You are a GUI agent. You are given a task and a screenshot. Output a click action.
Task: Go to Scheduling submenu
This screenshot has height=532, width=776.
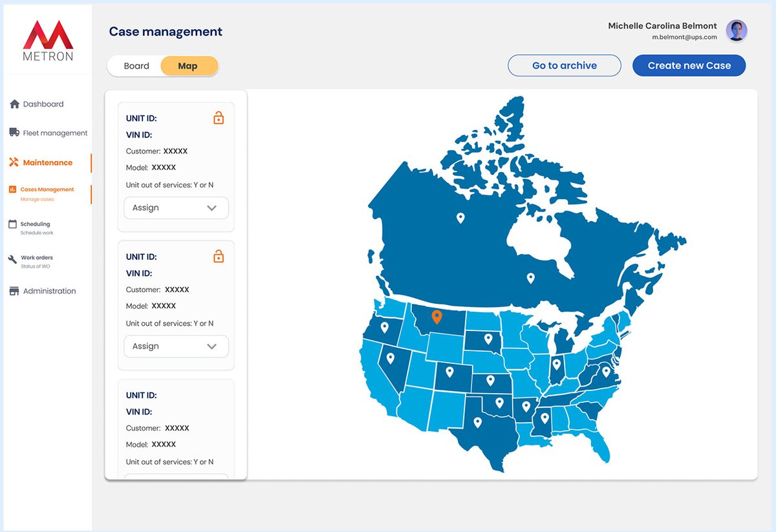point(37,228)
